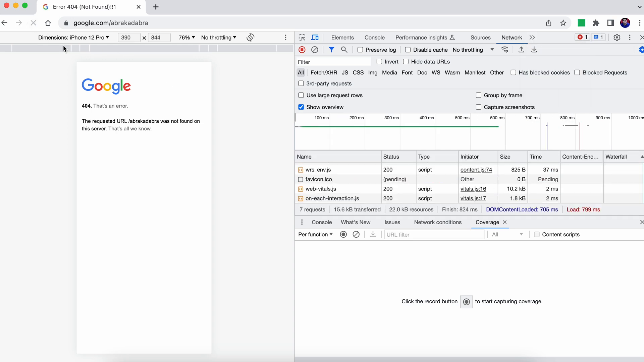The width and height of the screenshot is (644, 362).
Task: Filter requests by Fetch/XHR
Action: (324, 73)
